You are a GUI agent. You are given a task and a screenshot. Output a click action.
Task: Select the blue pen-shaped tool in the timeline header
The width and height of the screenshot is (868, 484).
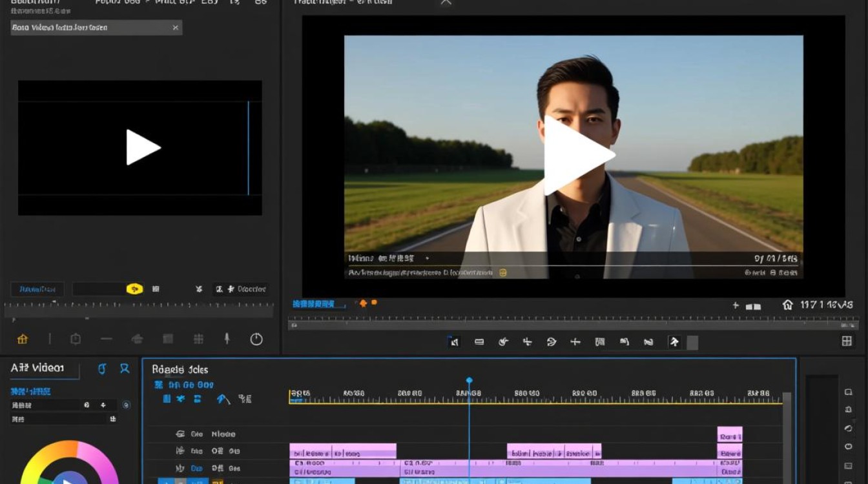[x=223, y=399]
